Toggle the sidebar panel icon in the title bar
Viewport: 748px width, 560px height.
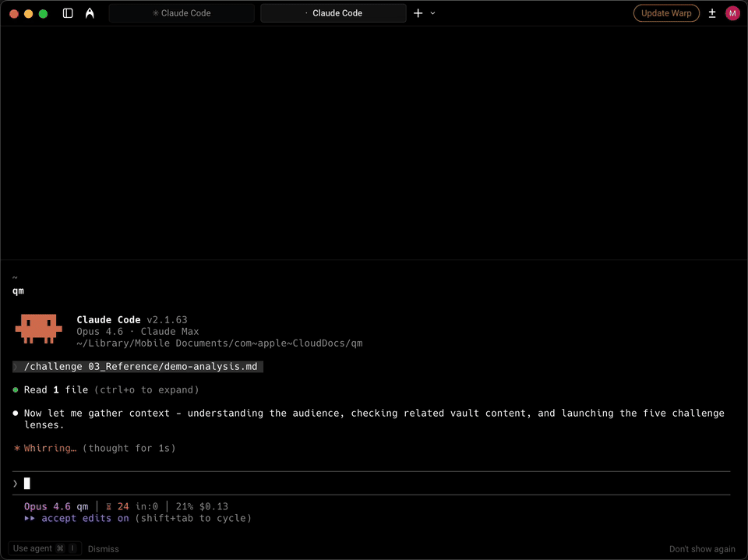tap(67, 13)
